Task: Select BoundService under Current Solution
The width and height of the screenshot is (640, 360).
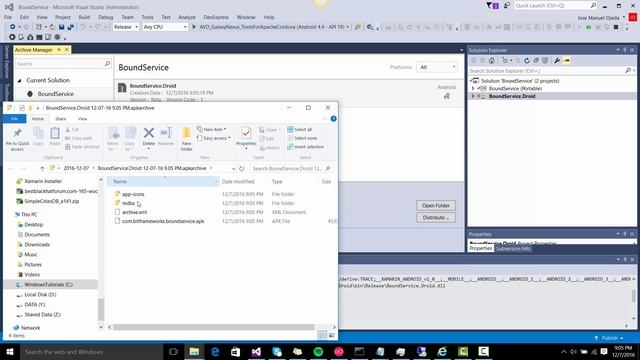Action: (56, 94)
